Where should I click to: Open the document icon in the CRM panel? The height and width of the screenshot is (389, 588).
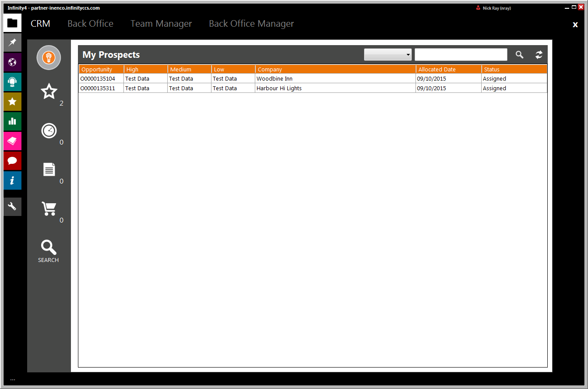pos(49,169)
